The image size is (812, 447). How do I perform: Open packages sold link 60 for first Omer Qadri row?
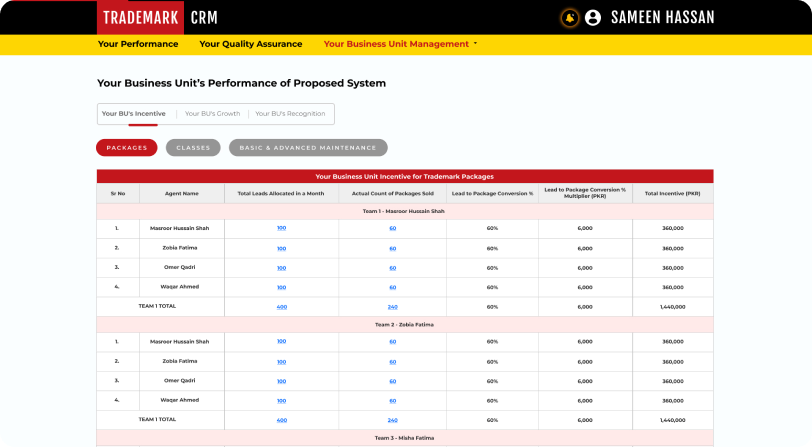pyautogui.click(x=393, y=267)
